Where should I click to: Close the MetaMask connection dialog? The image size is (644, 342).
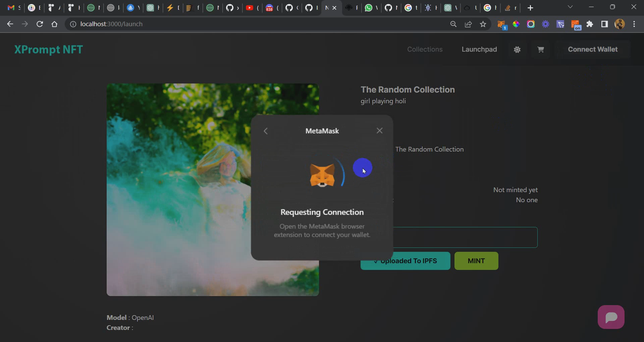click(x=379, y=131)
